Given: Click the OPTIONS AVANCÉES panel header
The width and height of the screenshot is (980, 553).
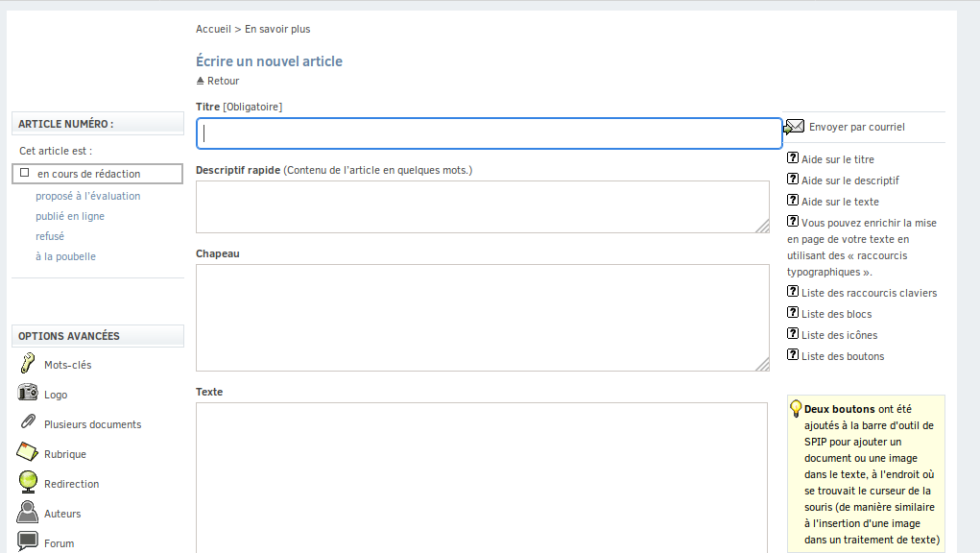Looking at the screenshot, I should (98, 336).
